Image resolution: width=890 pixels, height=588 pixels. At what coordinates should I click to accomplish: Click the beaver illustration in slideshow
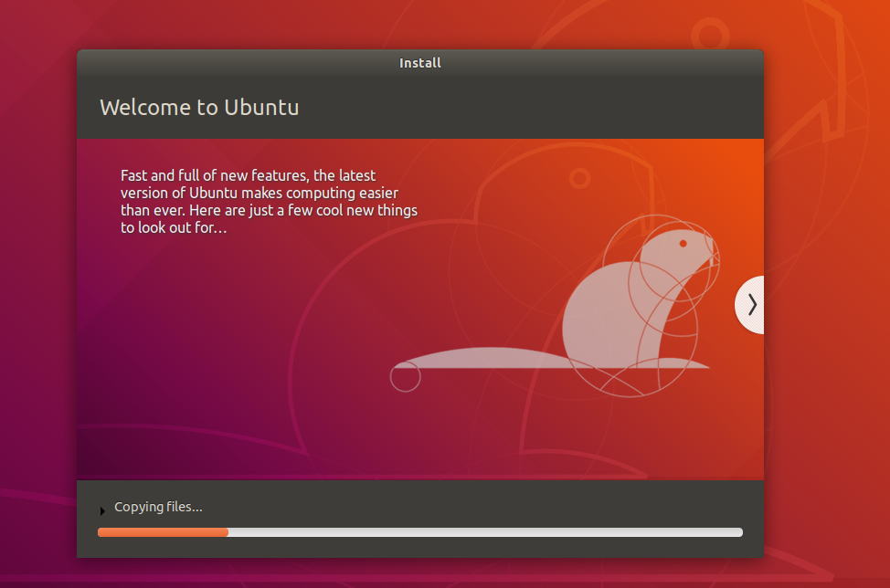click(556, 306)
